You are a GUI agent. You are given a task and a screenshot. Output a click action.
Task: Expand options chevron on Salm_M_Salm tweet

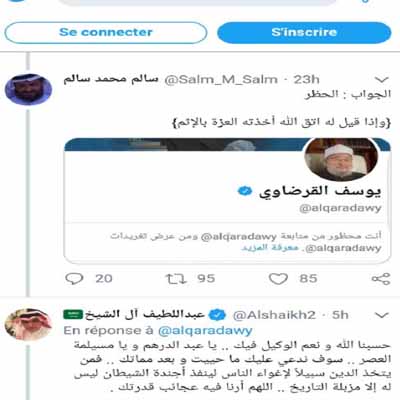tap(382, 80)
